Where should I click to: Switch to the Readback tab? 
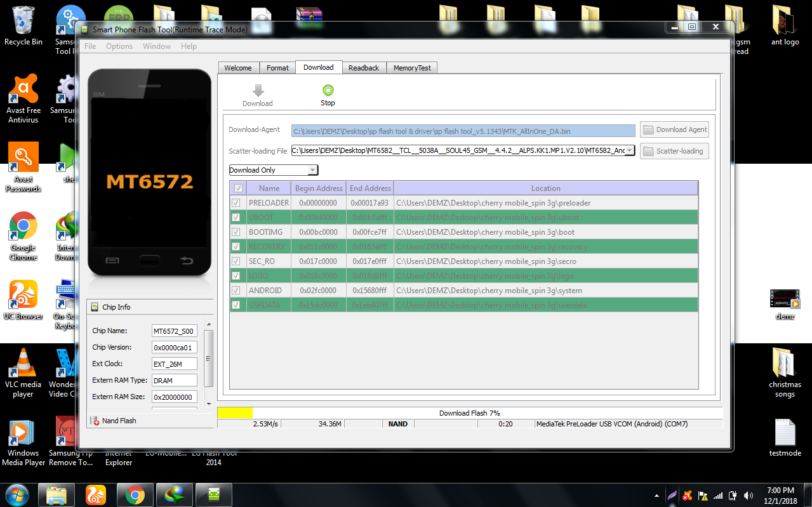(364, 68)
